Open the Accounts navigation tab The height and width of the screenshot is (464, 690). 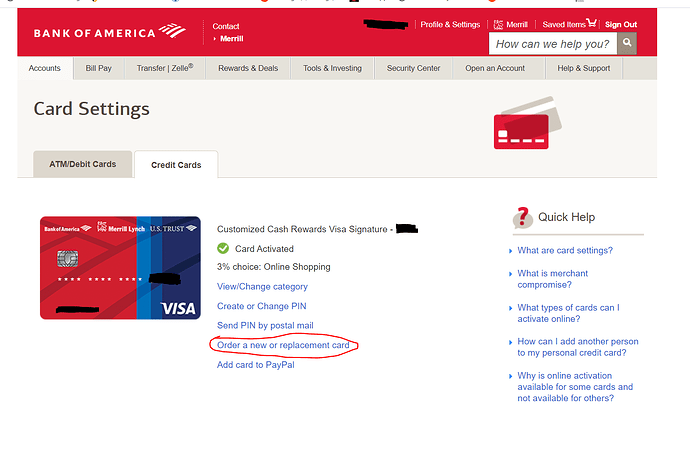(45, 68)
